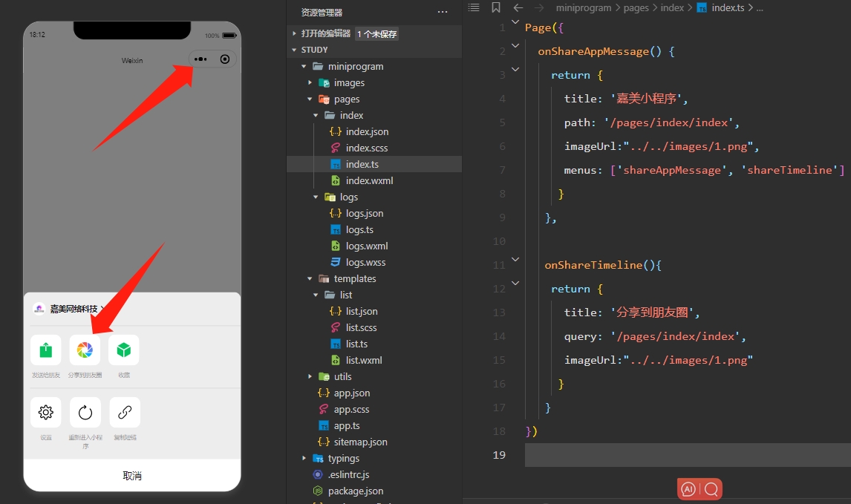Image resolution: width=851 pixels, height=504 pixels.
Task: Collapse the miniprogram folder
Action: tap(304, 66)
